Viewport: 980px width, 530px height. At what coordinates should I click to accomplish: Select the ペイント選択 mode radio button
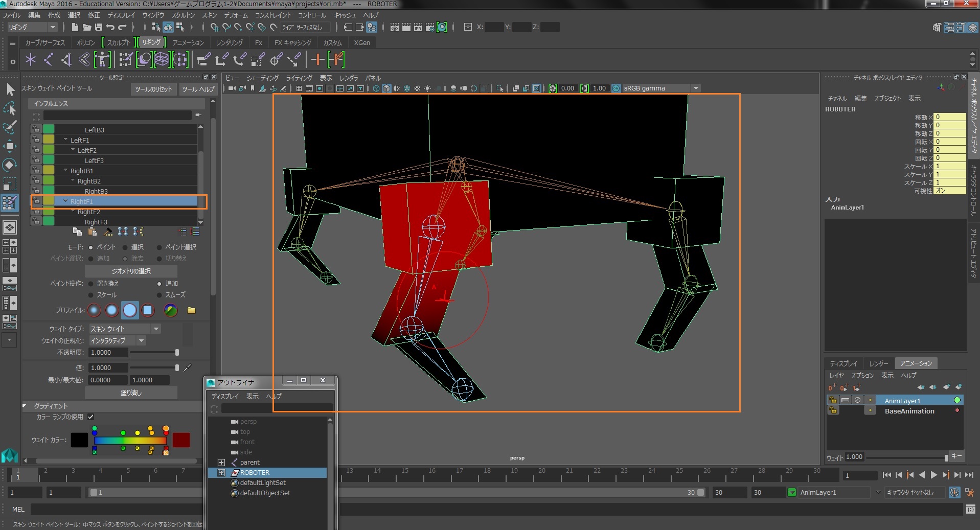click(159, 247)
